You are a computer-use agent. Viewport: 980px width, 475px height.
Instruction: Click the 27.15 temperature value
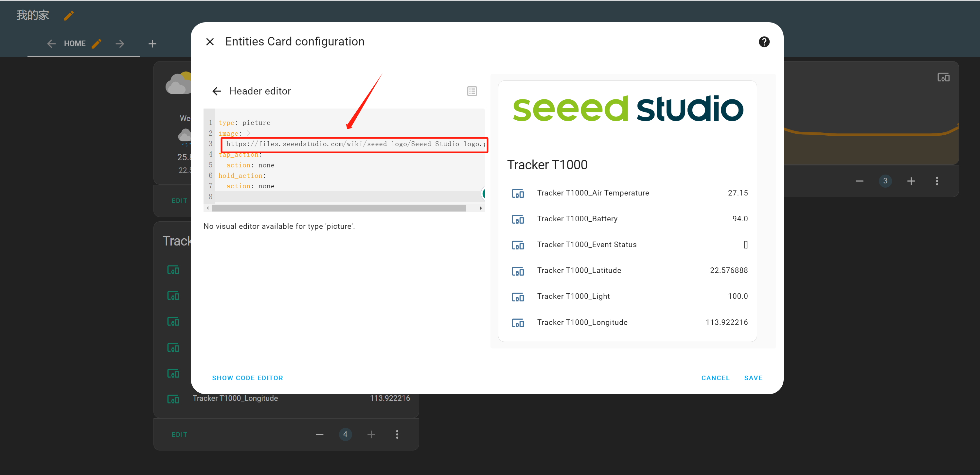coord(738,193)
